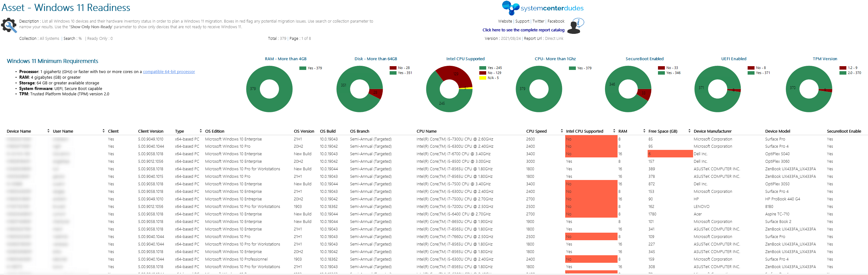Image resolution: width=868 pixels, height=275 pixels.
Task: Open the Twitter link
Action: pyautogui.click(x=538, y=21)
